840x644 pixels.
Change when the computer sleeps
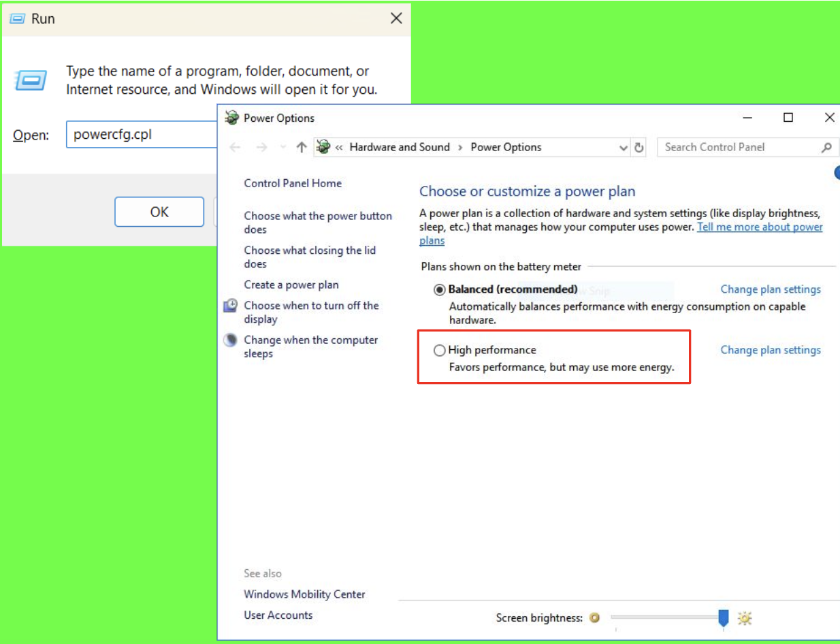(311, 347)
